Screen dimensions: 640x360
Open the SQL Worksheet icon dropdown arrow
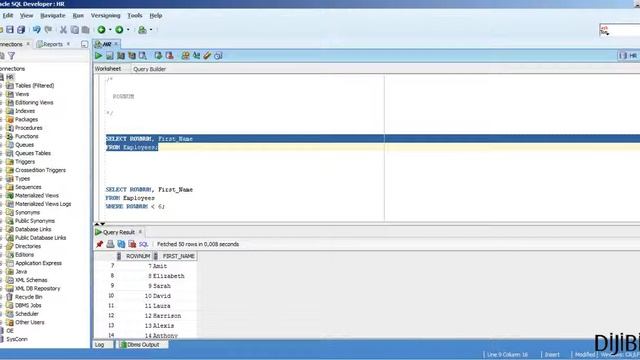[151, 29]
